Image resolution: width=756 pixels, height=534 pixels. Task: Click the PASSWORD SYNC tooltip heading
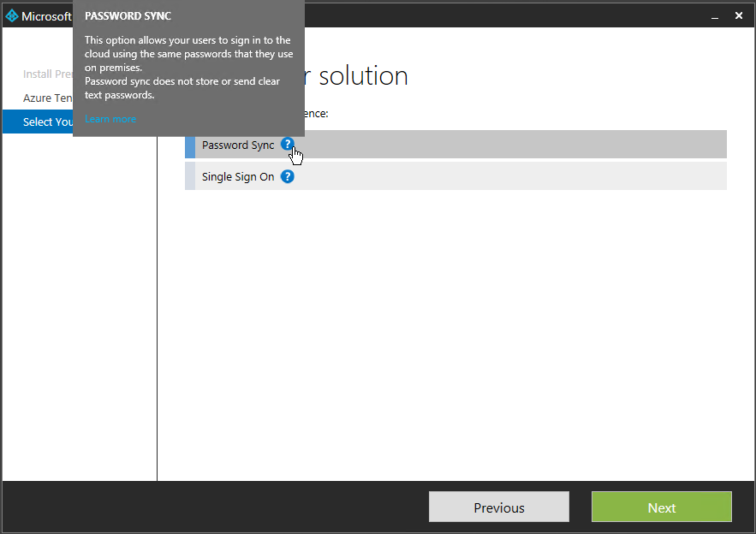pos(128,16)
